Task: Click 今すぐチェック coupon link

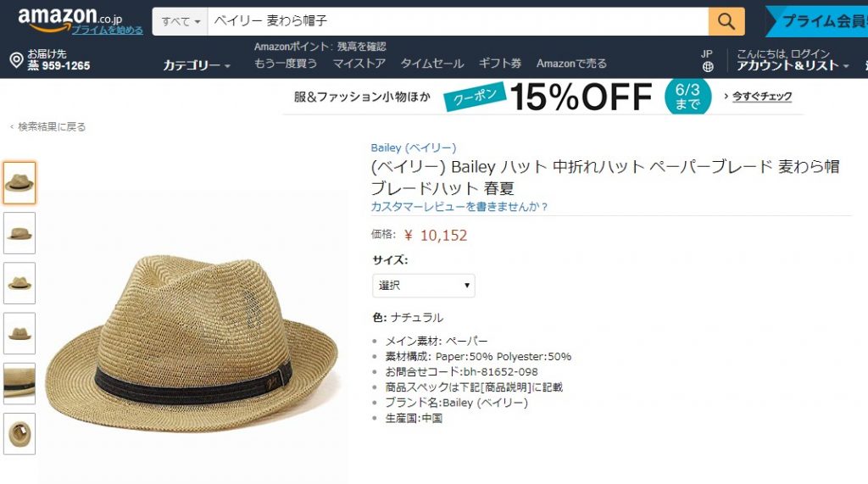Action: pyautogui.click(x=762, y=97)
